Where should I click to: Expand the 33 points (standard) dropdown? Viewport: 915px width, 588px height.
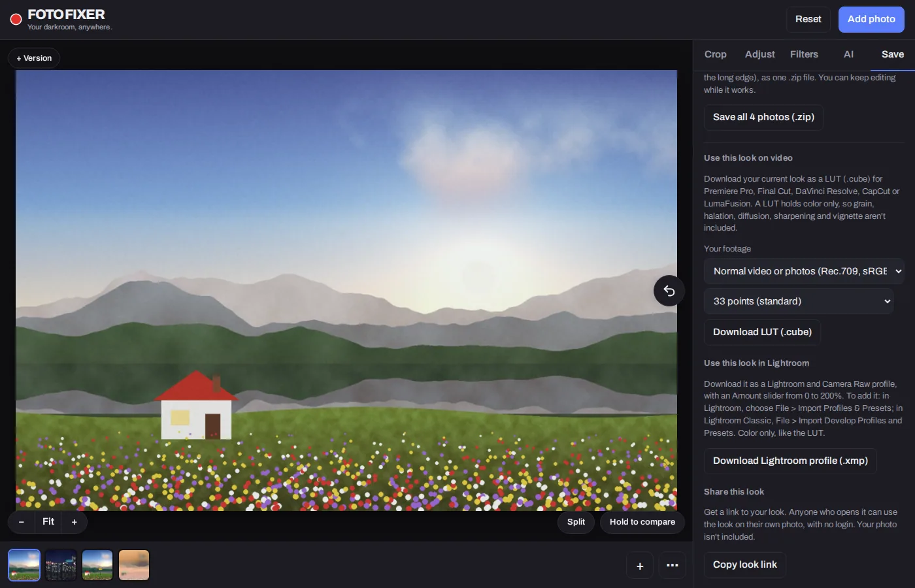point(799,301)
